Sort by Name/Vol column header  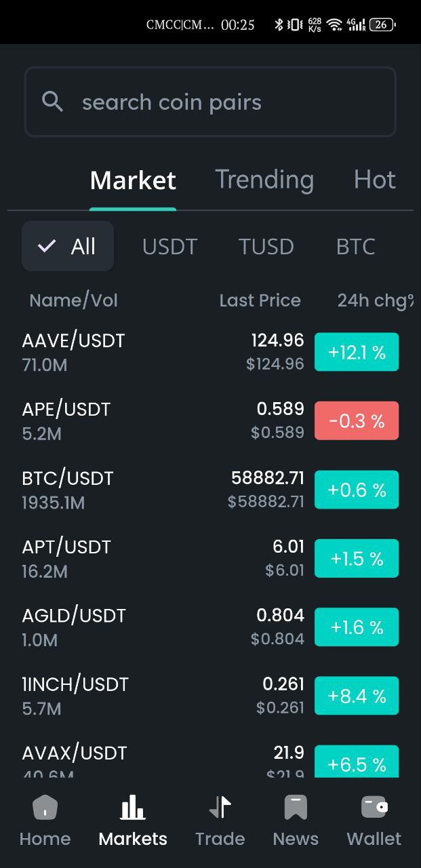[73, 300]
